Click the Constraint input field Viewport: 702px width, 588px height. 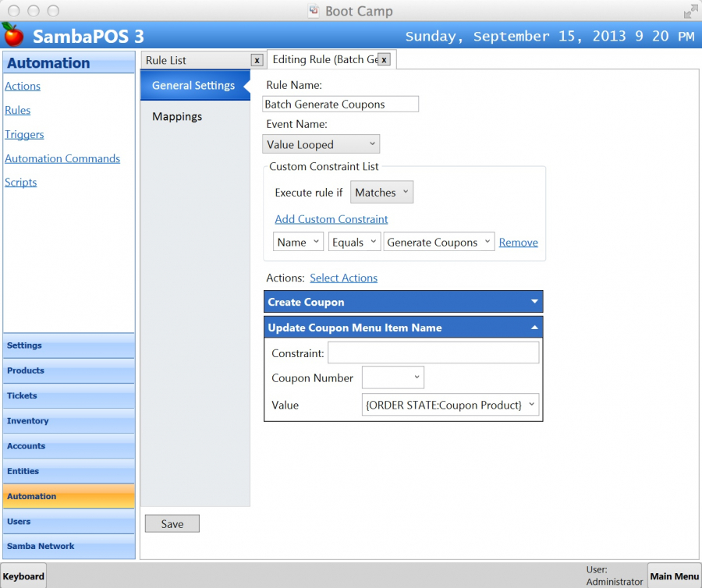click(x=433, y=353)
